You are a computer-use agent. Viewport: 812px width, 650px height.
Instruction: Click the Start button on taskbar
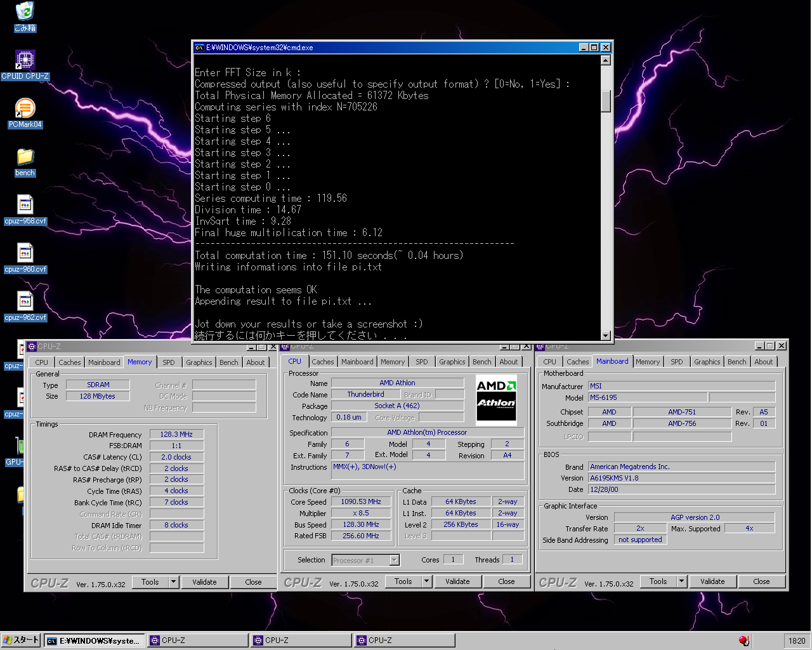point(21,640)
